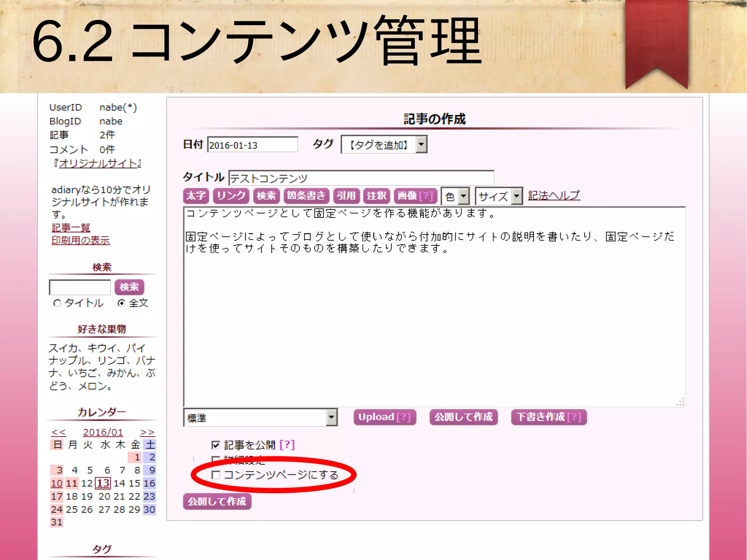This screenshot has height=560, width=747.
Task: Open calendar day 11 link
Action: pos(72,483)
